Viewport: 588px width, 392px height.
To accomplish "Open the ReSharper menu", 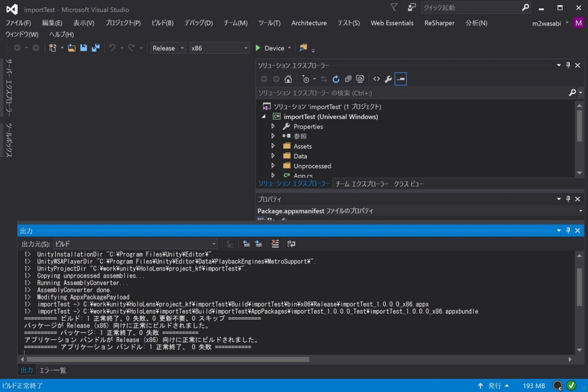I will point(439,23).
